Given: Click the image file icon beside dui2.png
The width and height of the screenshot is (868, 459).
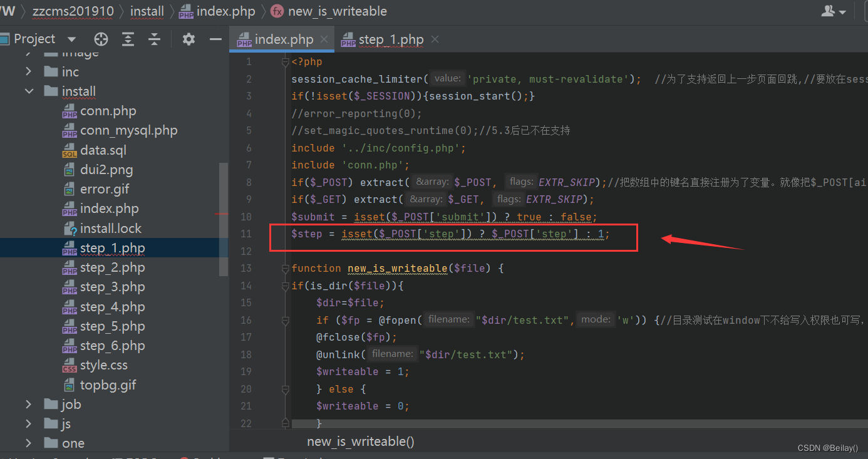Looking at the screenshot, I should pyautogui.click(x=70, y=170).
